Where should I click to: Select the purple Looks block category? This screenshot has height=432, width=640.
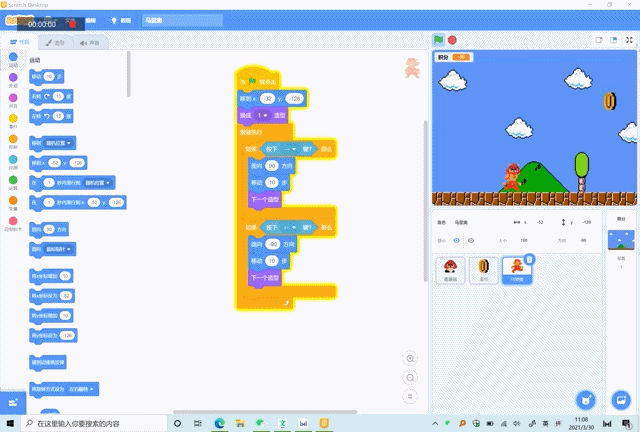tap(13, 80)
